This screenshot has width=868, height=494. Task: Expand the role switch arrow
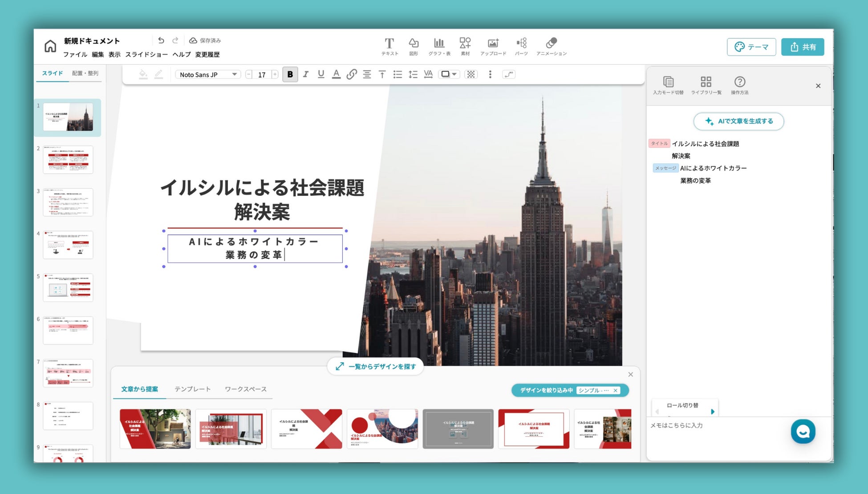click(x=713, y=412)
